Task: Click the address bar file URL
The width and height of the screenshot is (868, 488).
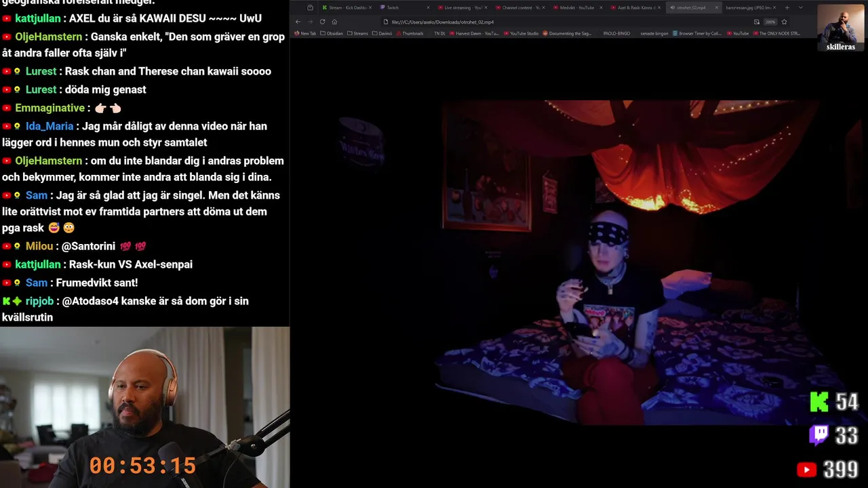Action: pos(443,22)
